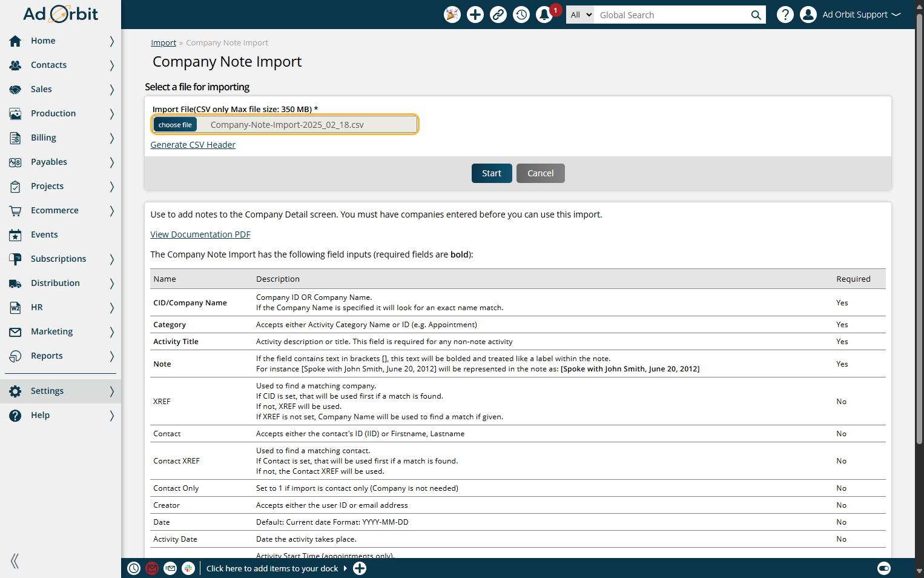
Task: Click the Contacts people icon in sidebar
Action: pyautogui.click(x=15, y=65)
